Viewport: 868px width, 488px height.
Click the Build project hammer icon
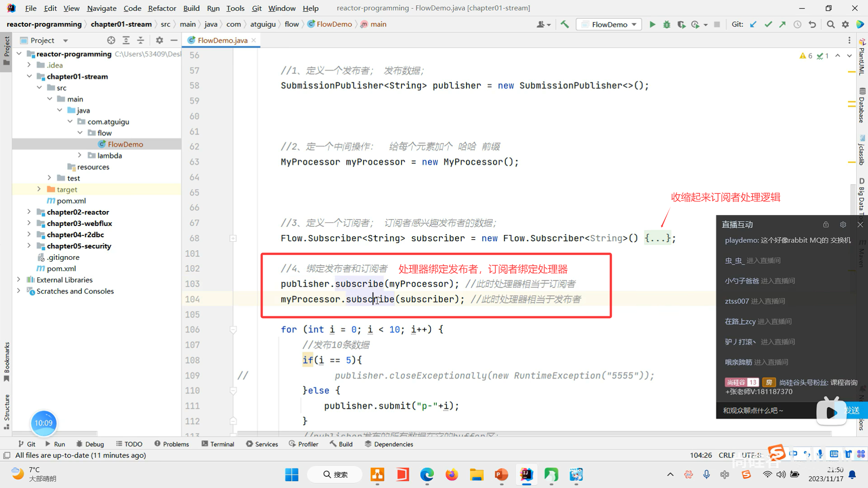pos(565,24)
